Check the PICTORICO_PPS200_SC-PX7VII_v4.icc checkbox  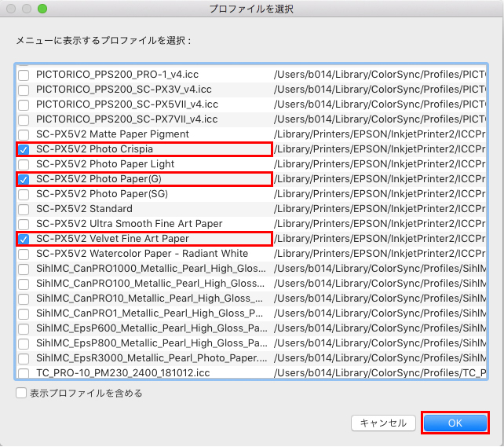click(24, 120)
